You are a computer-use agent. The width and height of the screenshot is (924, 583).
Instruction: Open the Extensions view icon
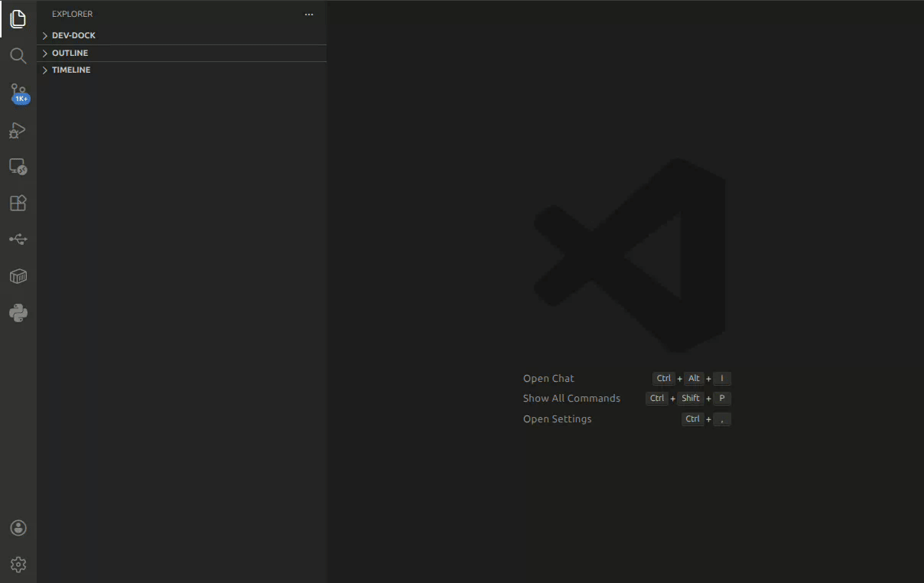click(x=18, y=203)
